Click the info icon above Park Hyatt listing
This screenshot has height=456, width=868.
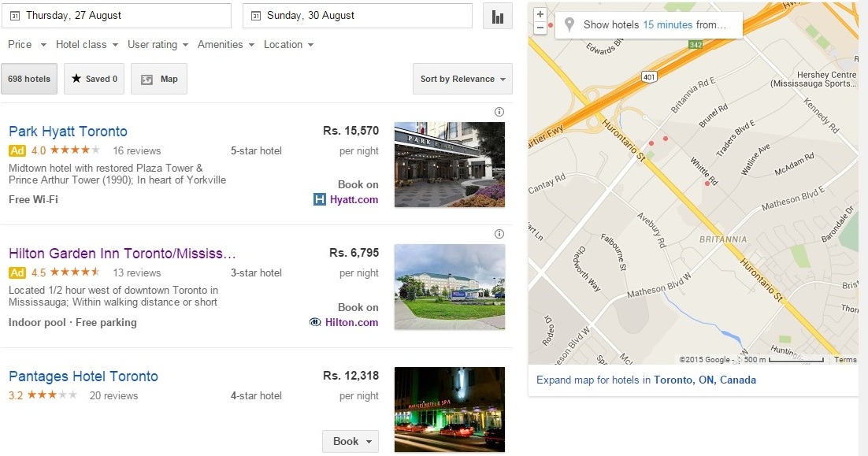499,112
